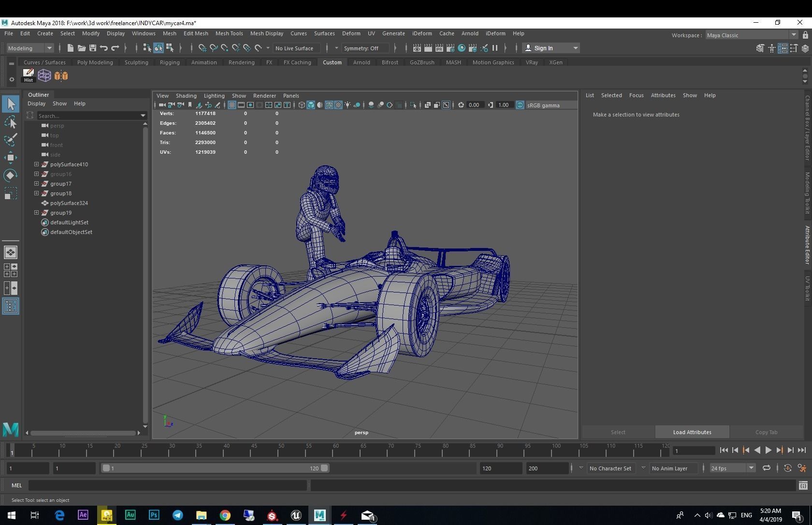812x525 pixels.
Task: Toggle Snap to Points magnet icon
Action: pyautogui.click(x=224, y=48)
